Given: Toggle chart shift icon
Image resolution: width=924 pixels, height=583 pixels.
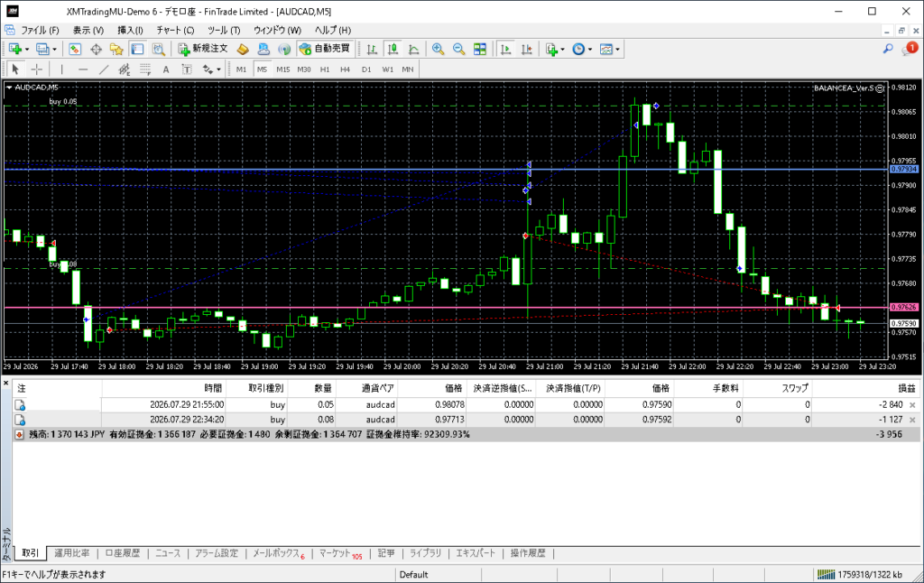Looking at the screenshot, I should point(526,49).
